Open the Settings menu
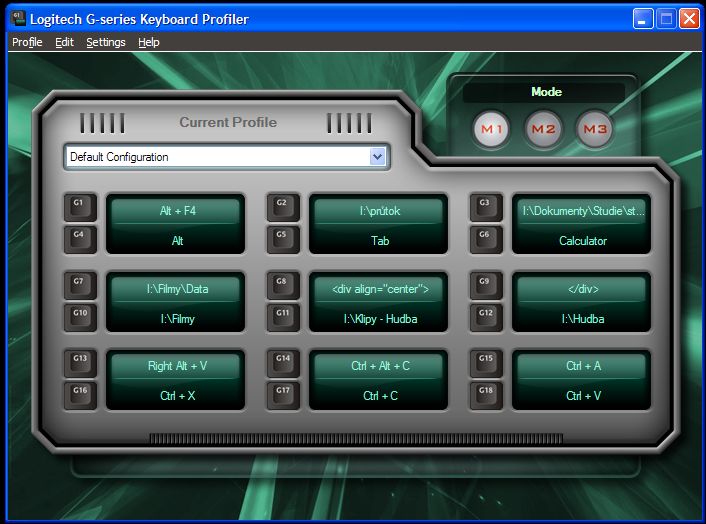The image size is (706, 524). pyautogui.click(x=106, y=42)
